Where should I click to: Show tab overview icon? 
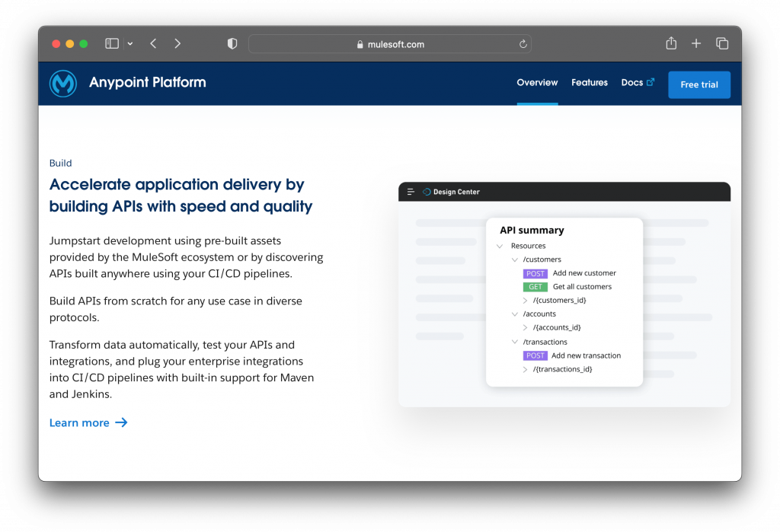[722, 43]
